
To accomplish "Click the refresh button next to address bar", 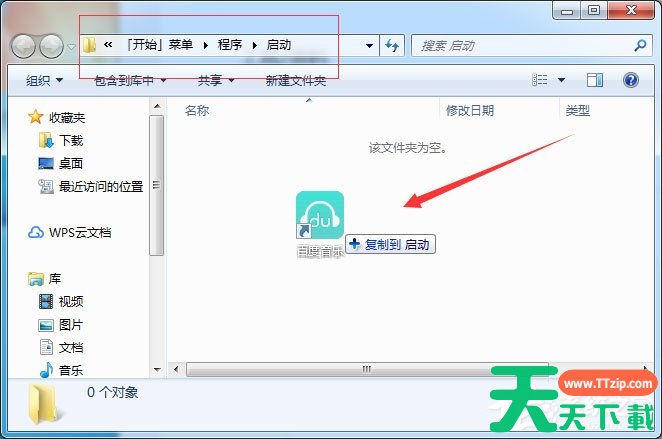I will click(392, 45).
